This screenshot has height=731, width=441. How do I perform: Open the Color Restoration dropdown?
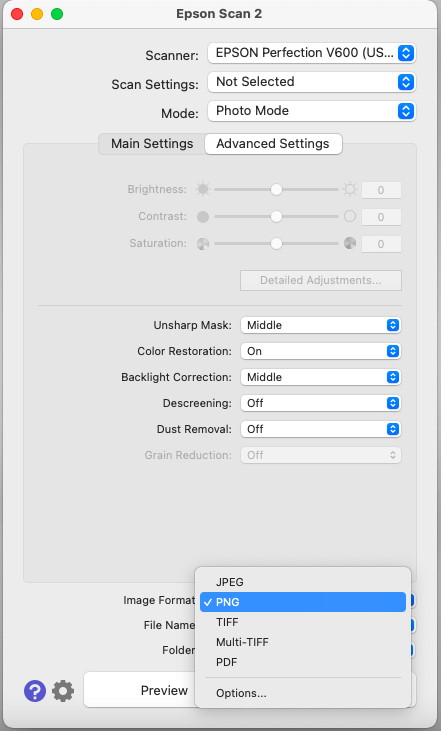point(321,351)
